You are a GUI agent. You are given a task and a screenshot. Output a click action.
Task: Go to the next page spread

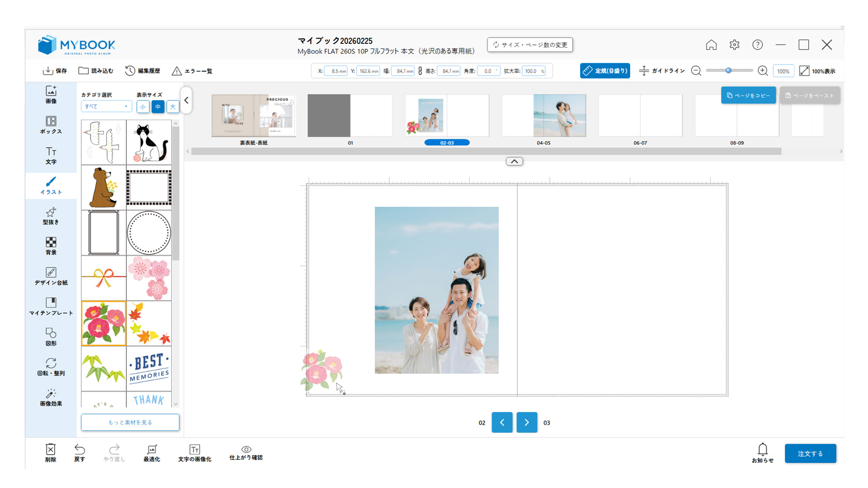click(x=527, y=422)
